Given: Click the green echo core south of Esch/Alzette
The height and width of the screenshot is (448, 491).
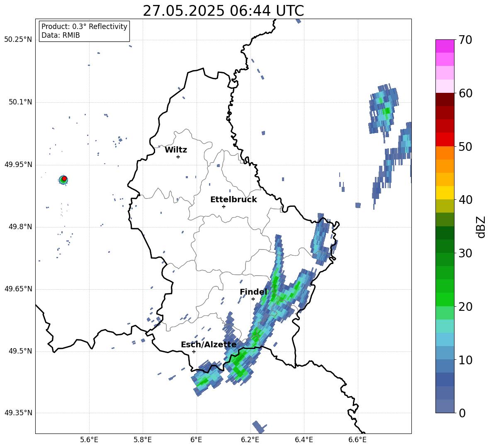Looking at the screenshot, I should [202, 381].
